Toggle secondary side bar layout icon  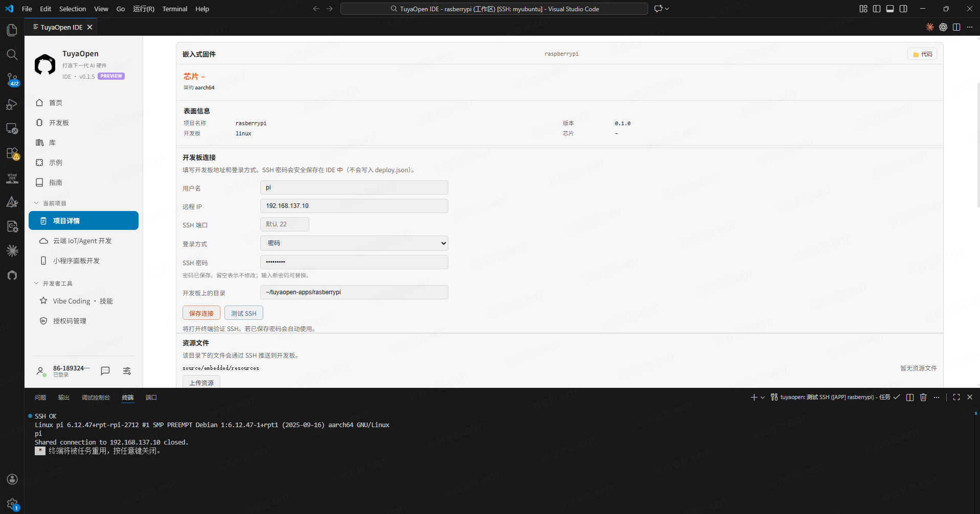(903, 9)
